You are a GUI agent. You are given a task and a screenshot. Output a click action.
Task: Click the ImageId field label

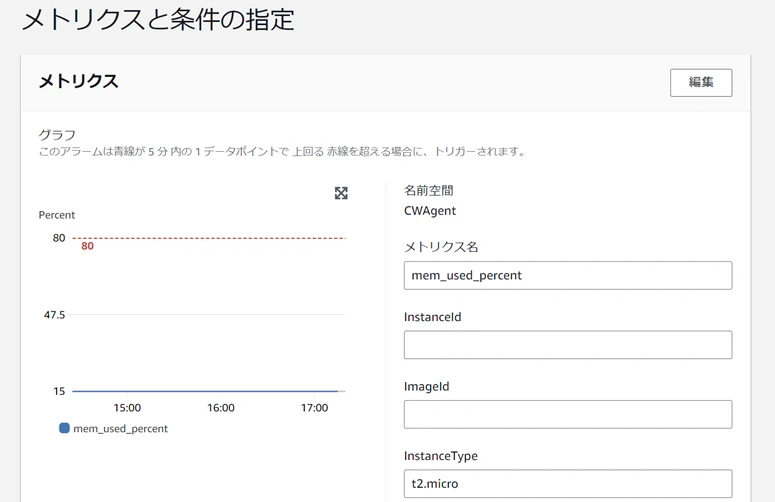click(x=427, y=386)
